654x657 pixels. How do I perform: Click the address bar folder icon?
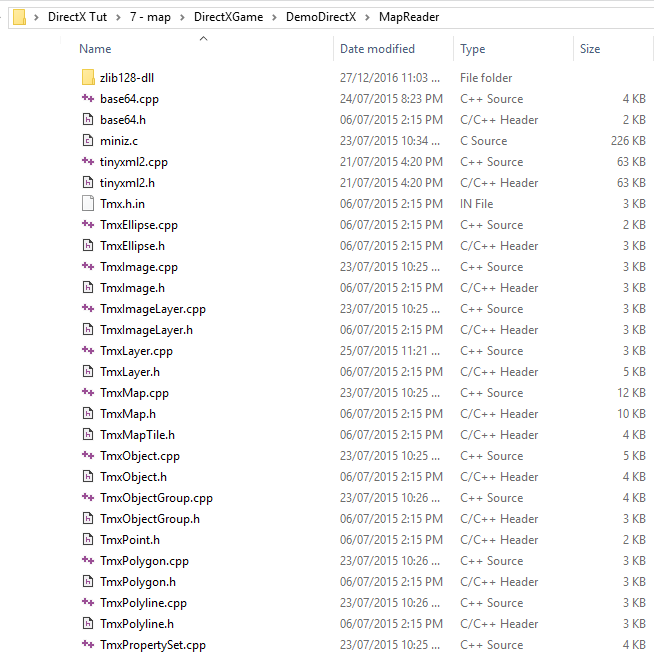click(x=19, y=17)
